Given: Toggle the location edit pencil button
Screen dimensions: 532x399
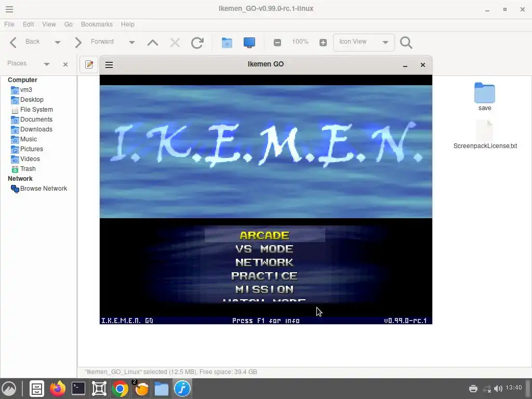Looking at the screenshot, I should [89, 64].
